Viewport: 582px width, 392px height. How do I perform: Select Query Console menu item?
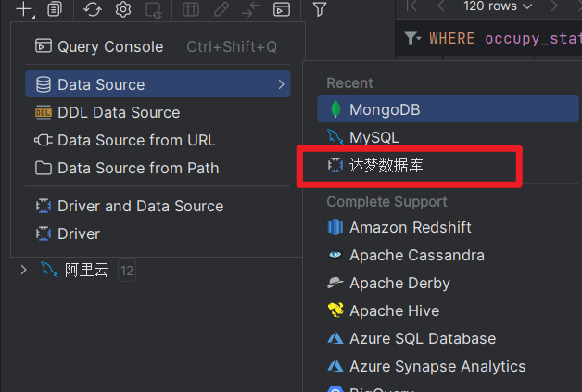coord(109,46)
